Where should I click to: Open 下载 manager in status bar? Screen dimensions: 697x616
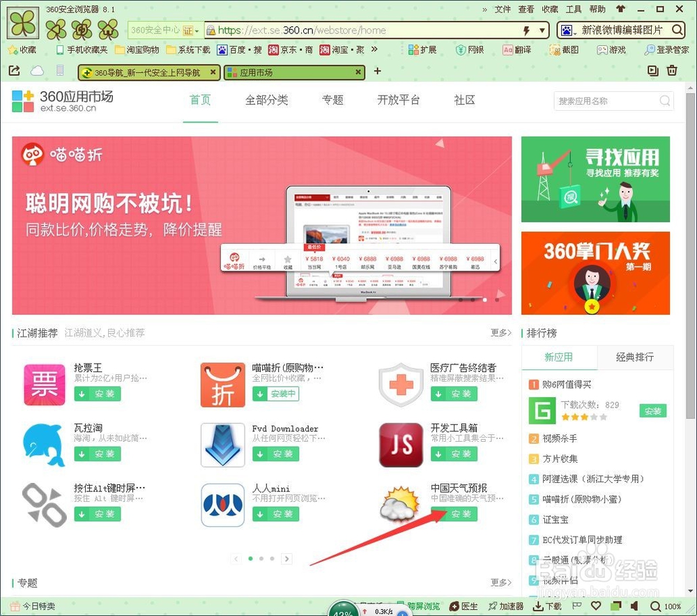pyautogui.click(x=547, y=606)
